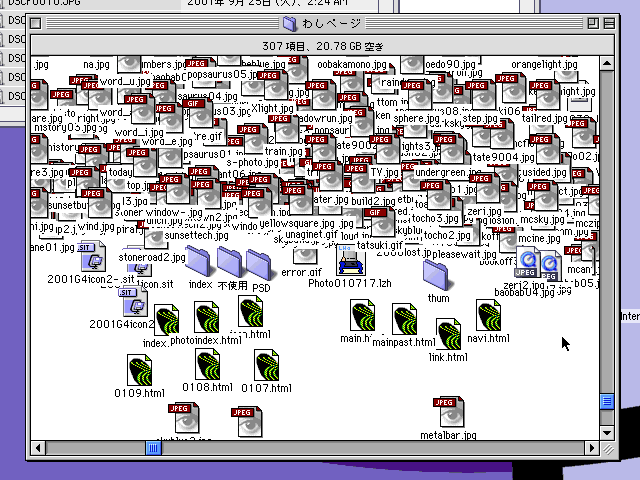Select the Photo010717.lzh archive icon
The height and width of the screenshot is (480, 640).
pos(349,262)
